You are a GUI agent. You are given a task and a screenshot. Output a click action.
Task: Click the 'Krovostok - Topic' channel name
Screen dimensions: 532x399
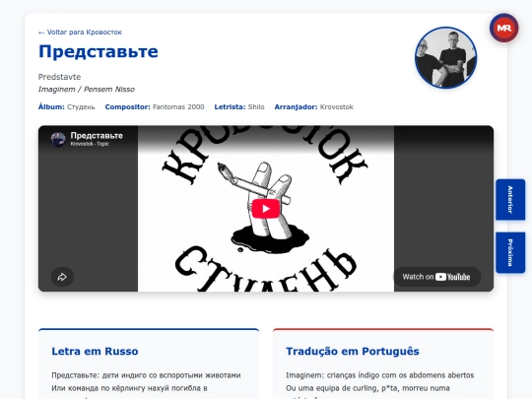[x=90, y=144]
